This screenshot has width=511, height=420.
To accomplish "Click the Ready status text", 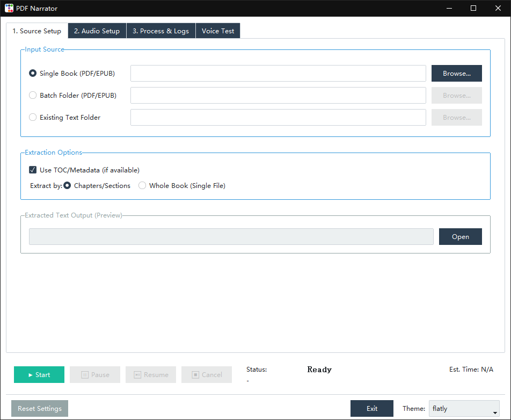I will coord(319,370).
